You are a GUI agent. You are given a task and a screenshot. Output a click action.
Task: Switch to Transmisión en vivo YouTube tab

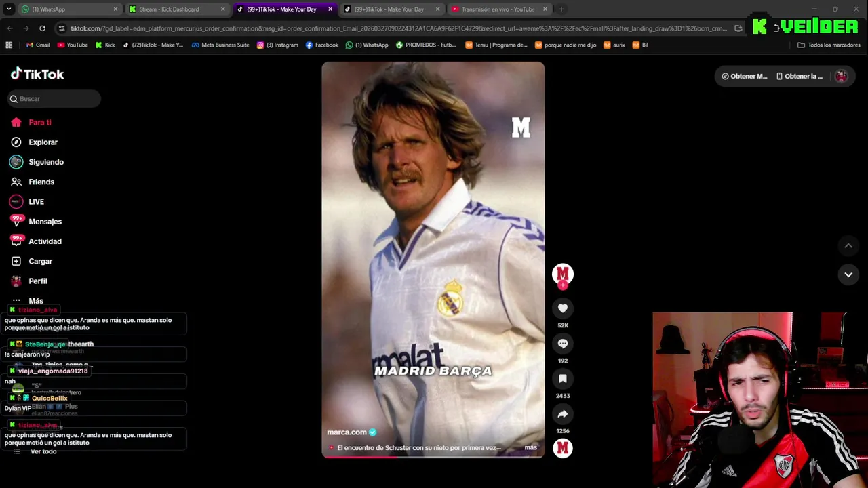pos(500,9)
